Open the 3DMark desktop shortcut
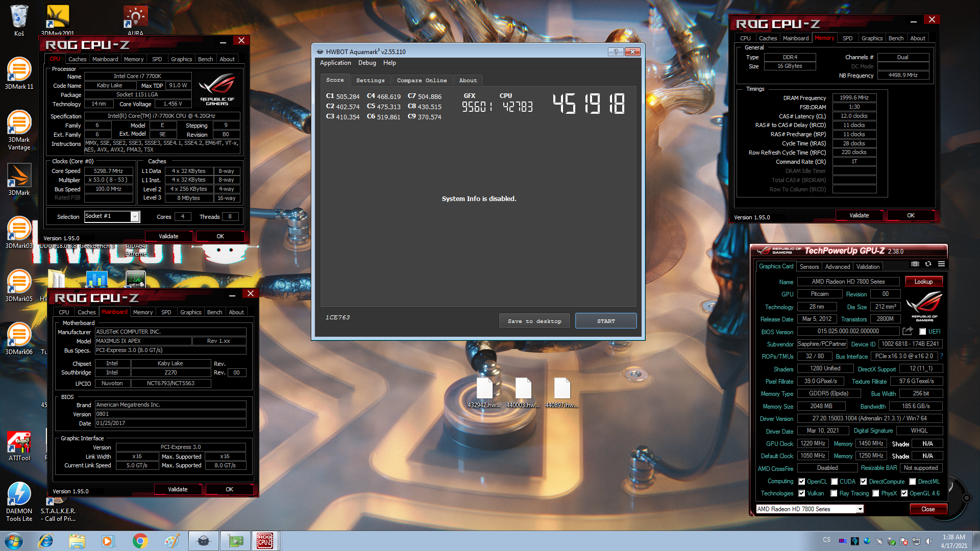Viewport: 980px width, 551px height. [x=19, y=180]
